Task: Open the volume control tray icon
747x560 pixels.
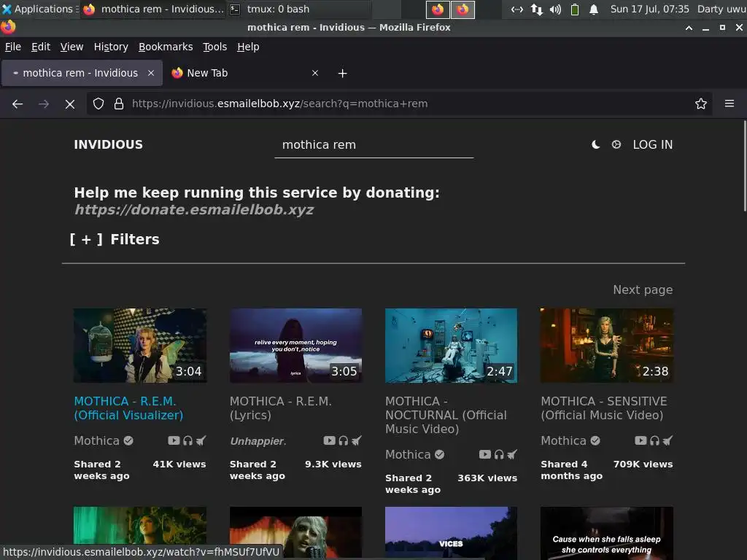Action: click(x=555, y=9)
